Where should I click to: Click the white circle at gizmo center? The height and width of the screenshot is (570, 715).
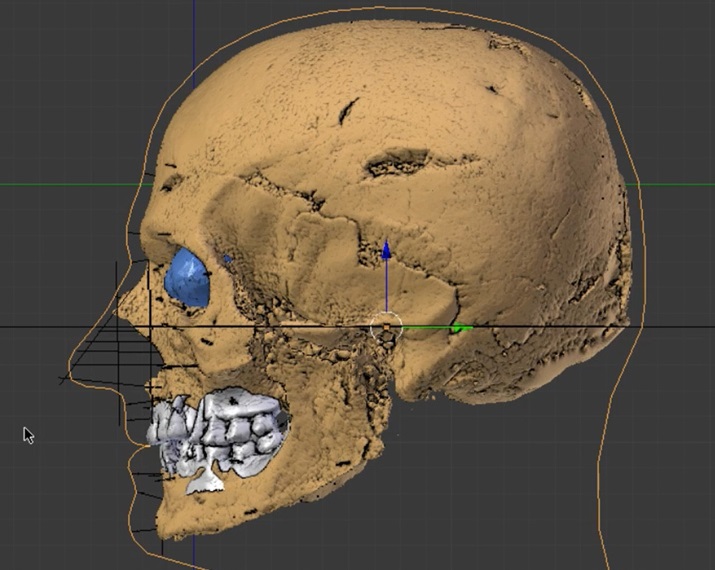tap(386, 326)
